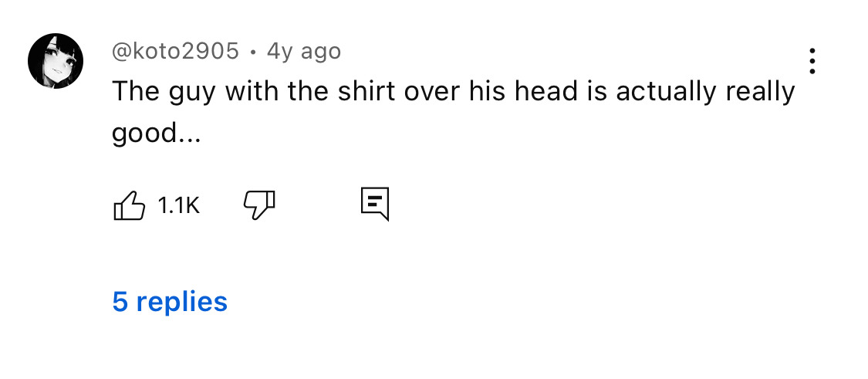Show replies under koto2905's comment
The image size is (868, 379).
[x=170, y=301]
